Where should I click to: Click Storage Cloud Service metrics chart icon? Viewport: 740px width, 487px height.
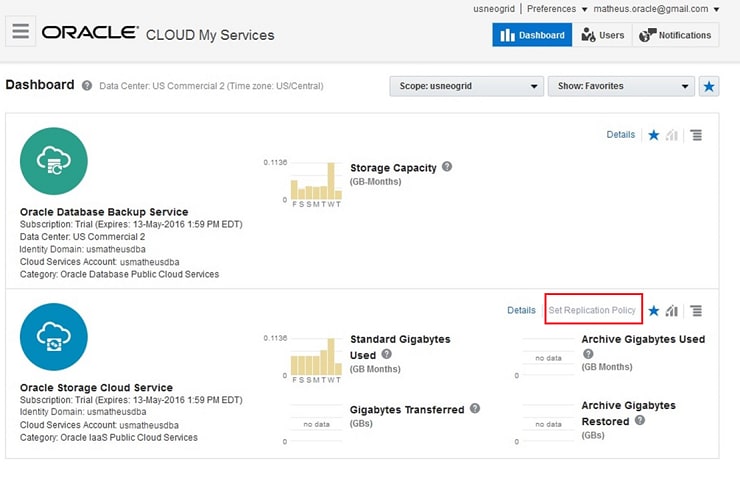pos(672,311)
